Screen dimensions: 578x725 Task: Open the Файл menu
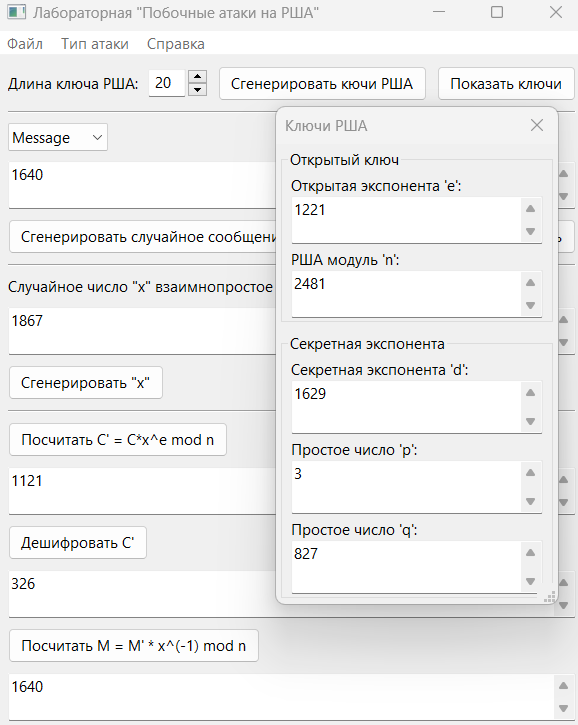click(x=25, y=44)
